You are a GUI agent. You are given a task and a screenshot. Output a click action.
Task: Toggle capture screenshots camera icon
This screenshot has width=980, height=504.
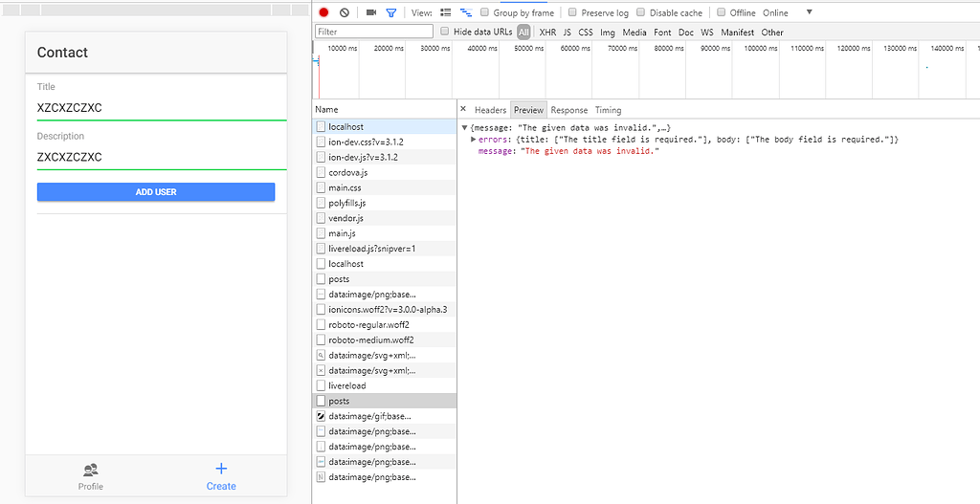pos(371,12)
